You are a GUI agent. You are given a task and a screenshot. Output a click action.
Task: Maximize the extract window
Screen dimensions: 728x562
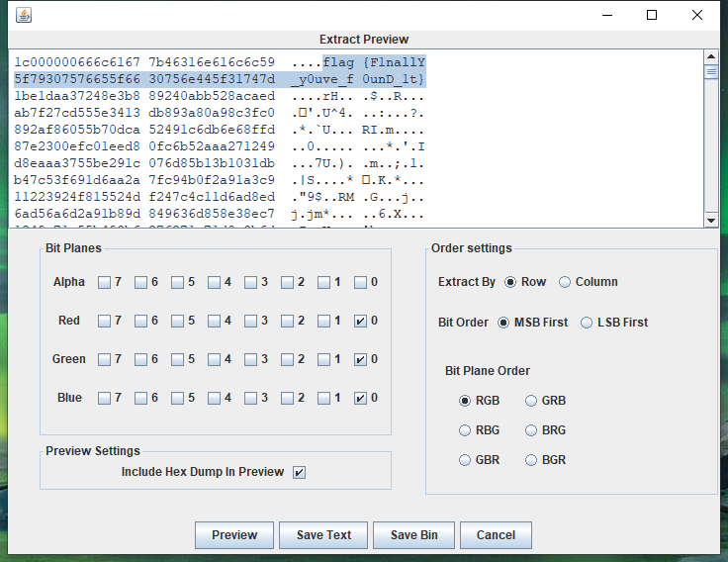click(x=652, y=15)
